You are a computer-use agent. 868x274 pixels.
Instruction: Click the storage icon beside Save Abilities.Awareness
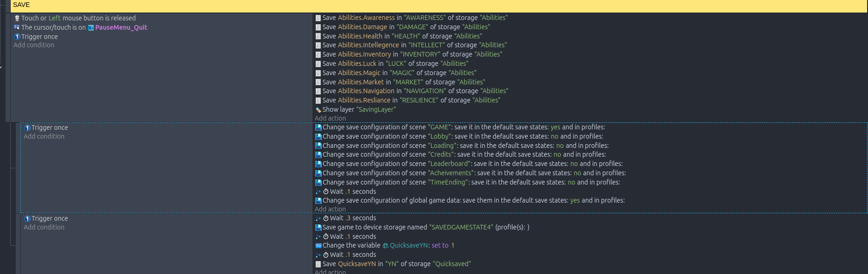[318, 18]
